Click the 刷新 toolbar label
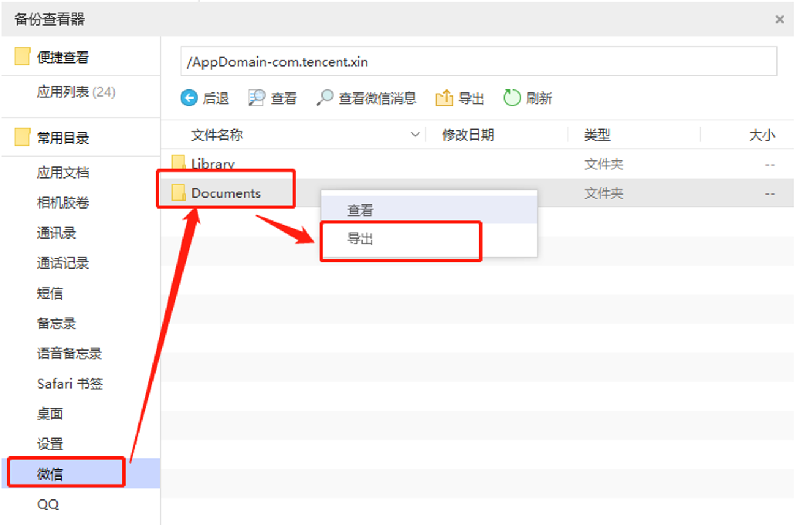The height and width of the screenshot is (525, 812). [539, 99]
